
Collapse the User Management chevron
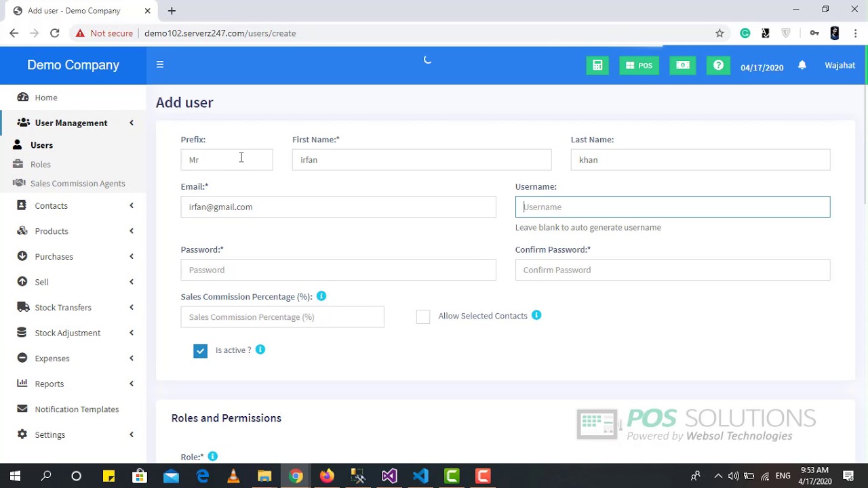132,123
